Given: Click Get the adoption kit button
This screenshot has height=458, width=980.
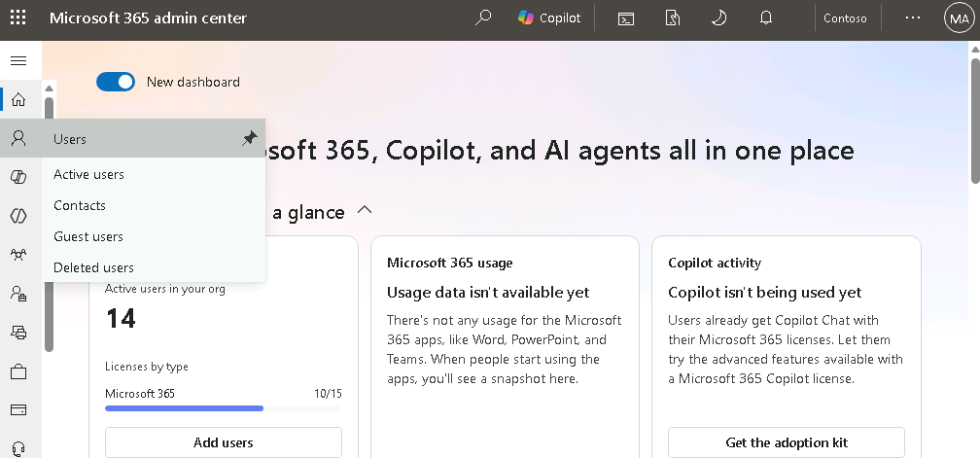Looking at the screenshot, I should [x=787, y=442].
